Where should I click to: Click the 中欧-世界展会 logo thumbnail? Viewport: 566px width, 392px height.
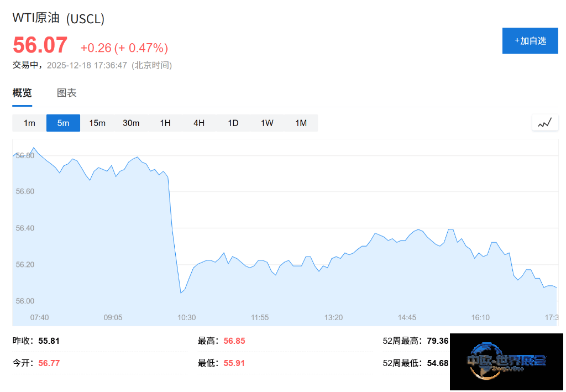coord(506,362)
